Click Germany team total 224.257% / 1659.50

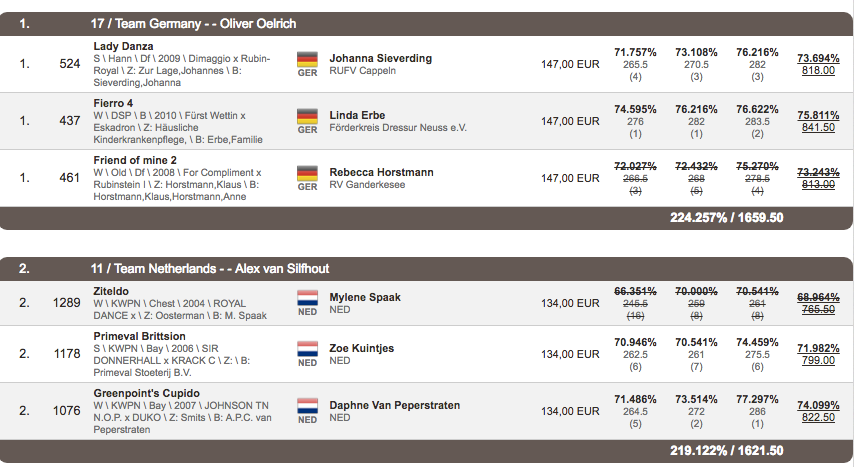727,218
